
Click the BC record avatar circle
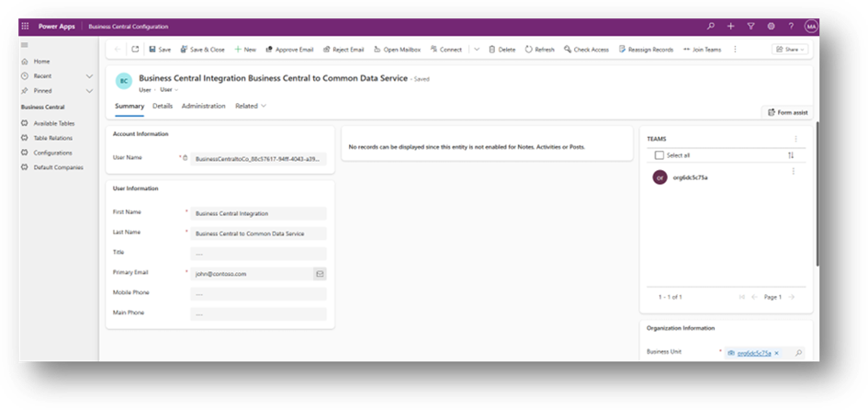[124, 81]
